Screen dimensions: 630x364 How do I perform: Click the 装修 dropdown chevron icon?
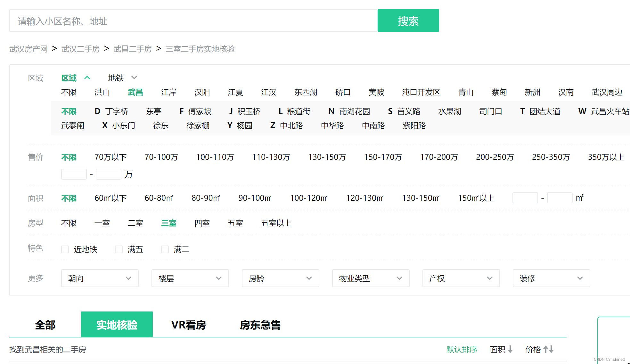(580, 278)
